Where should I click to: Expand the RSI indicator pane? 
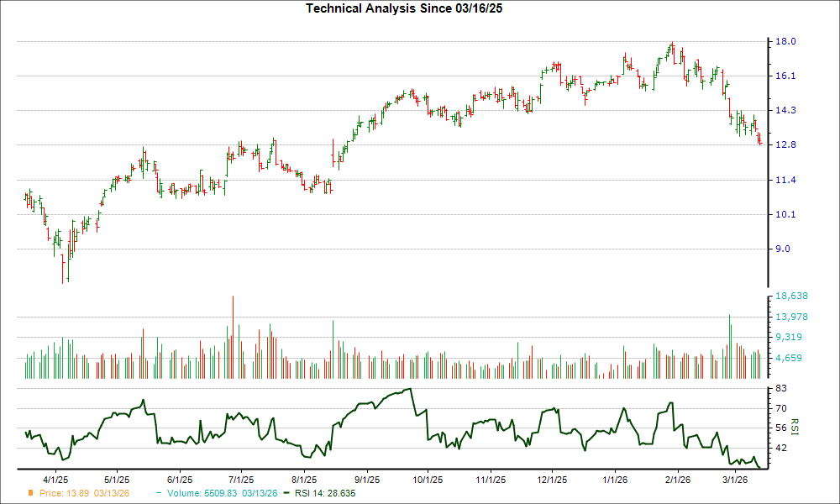pos(395,424)
